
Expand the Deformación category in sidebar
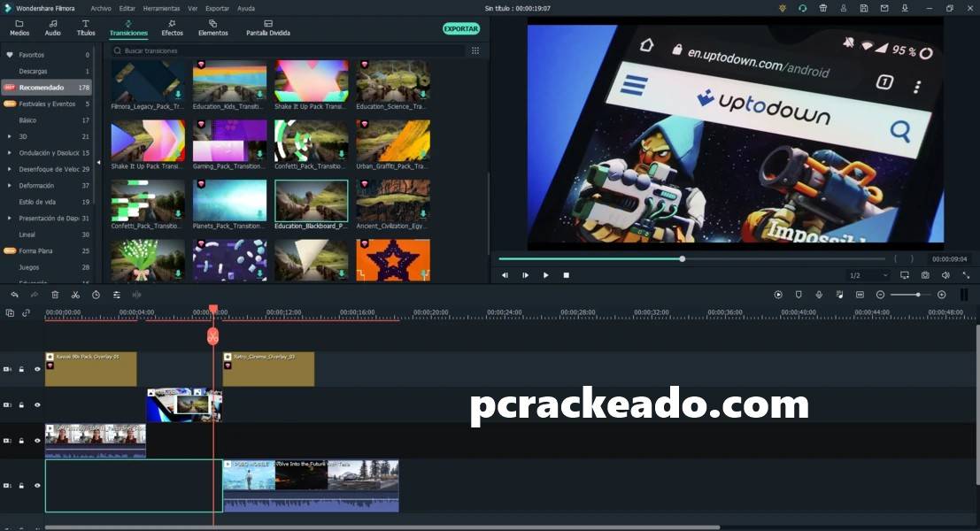point(9,186)
